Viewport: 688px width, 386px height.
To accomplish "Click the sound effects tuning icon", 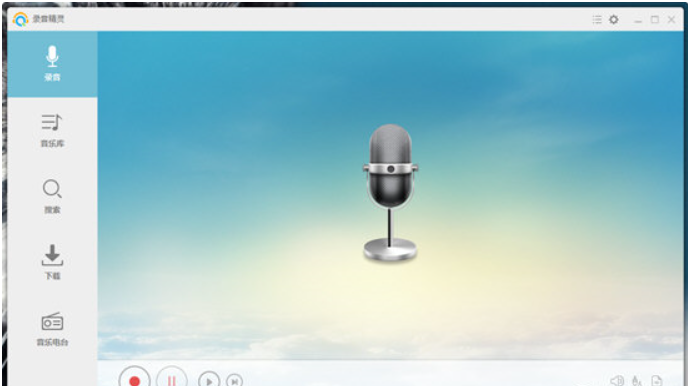I will coord(637,380).
